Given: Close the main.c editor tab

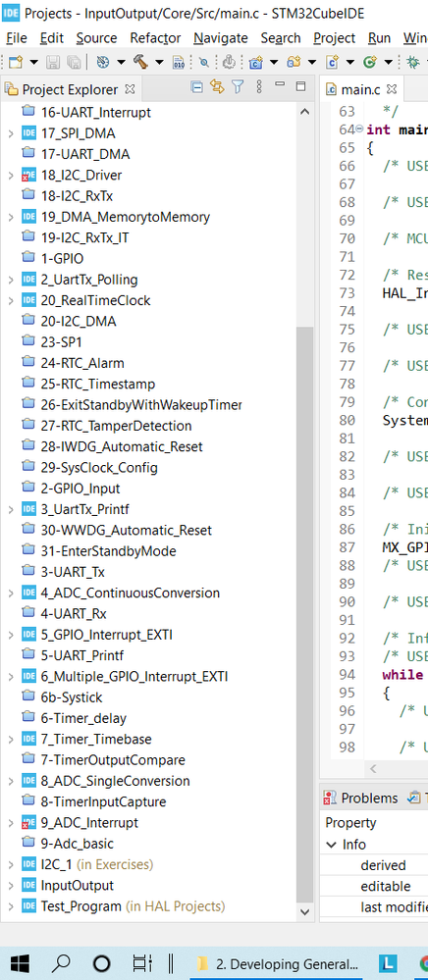Looking at the screenshot, I should pos(391,89).
